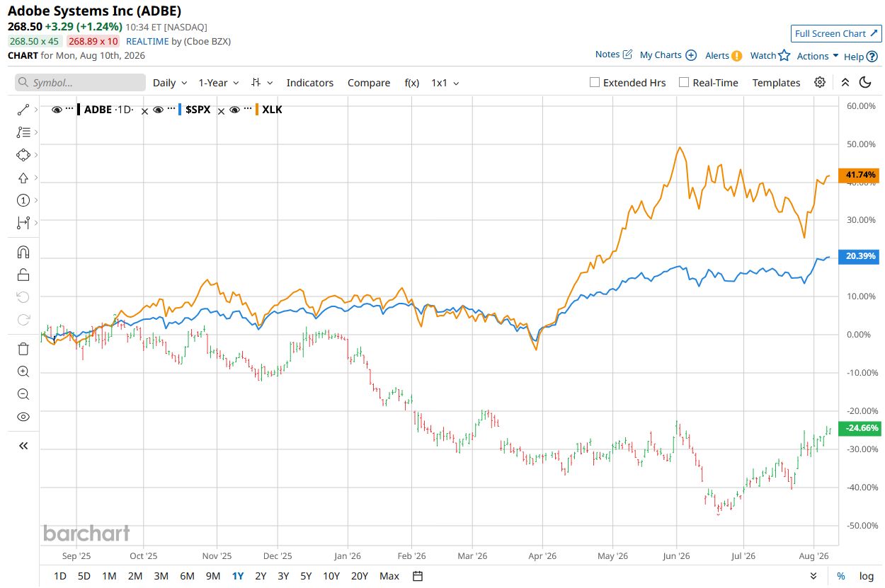885x588 pixels.
Task: Toggle $SPX series visibility eye
Action: coord(159,110)
